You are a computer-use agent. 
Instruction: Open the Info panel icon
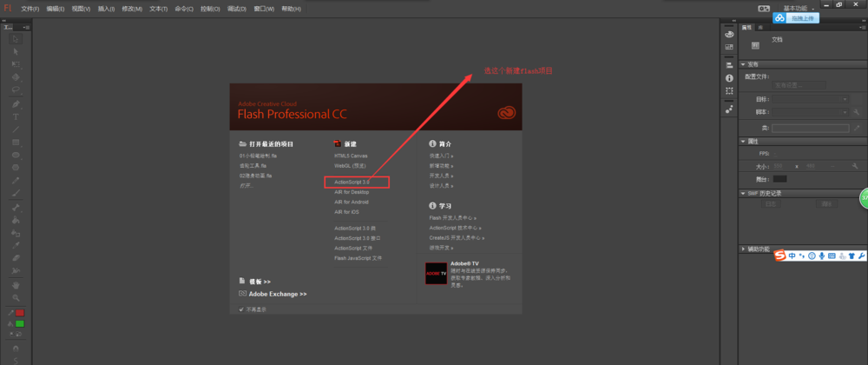pos(729,78)
